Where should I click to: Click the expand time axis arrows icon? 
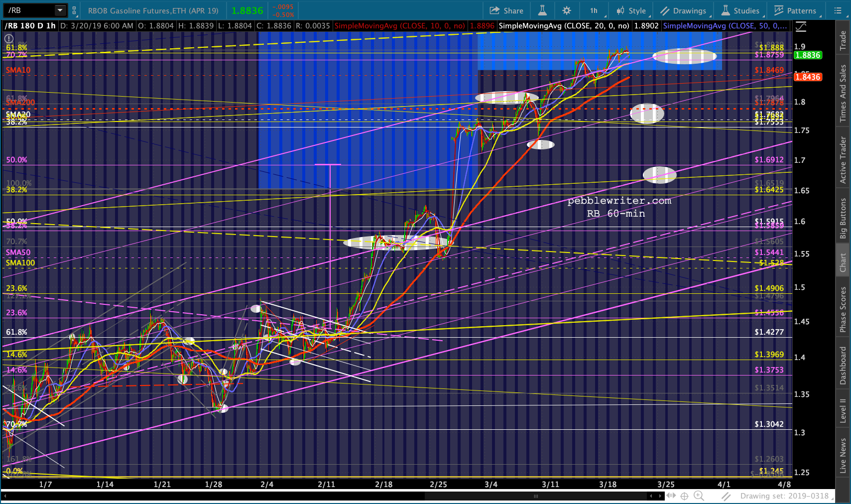coord(672,496)
